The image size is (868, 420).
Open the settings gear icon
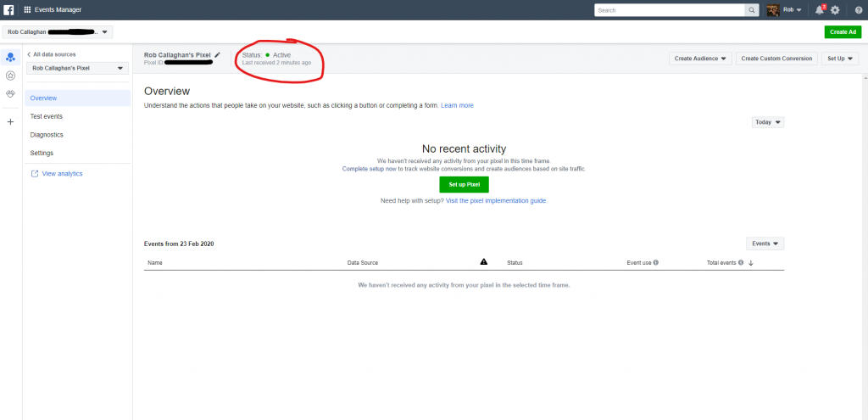pyautogui.click(x=835, y=10)
